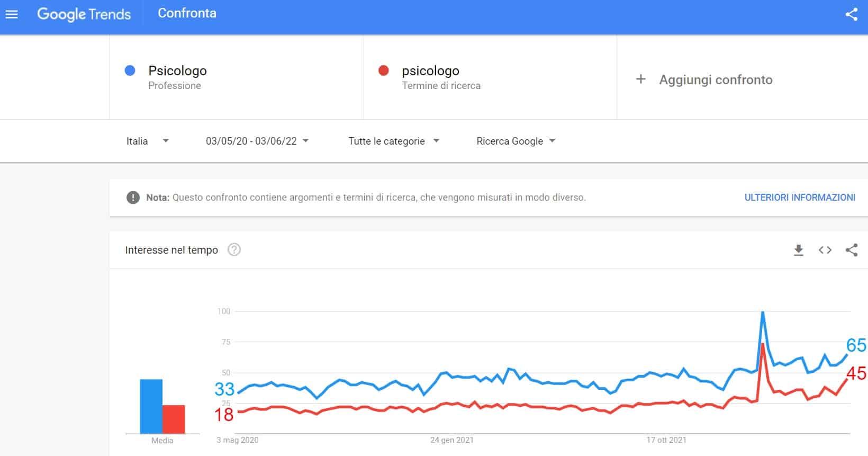Click the plus icon to add comparison
Image resolution: width=868 pixels, height=456 pixels.
[x=640, y=79]
